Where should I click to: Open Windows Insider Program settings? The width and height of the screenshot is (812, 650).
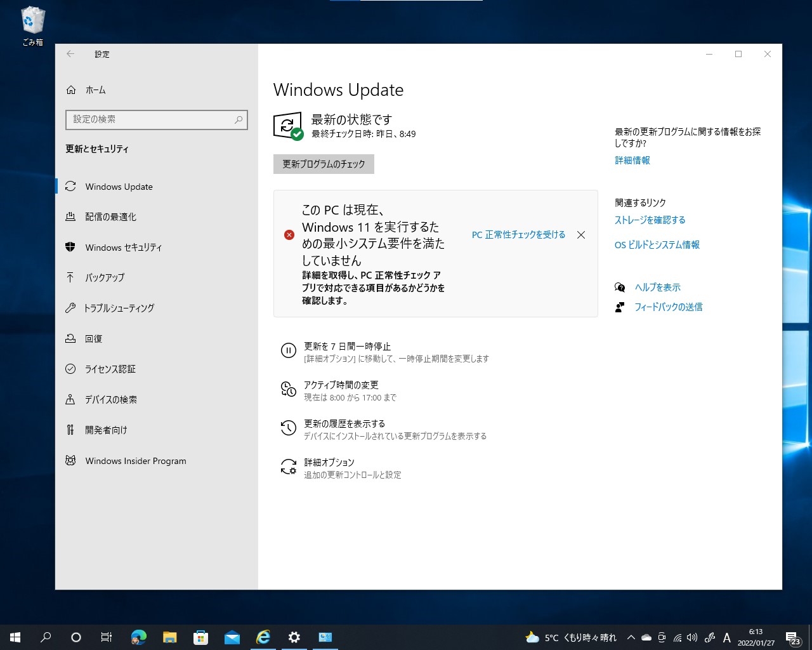[135, 461]
